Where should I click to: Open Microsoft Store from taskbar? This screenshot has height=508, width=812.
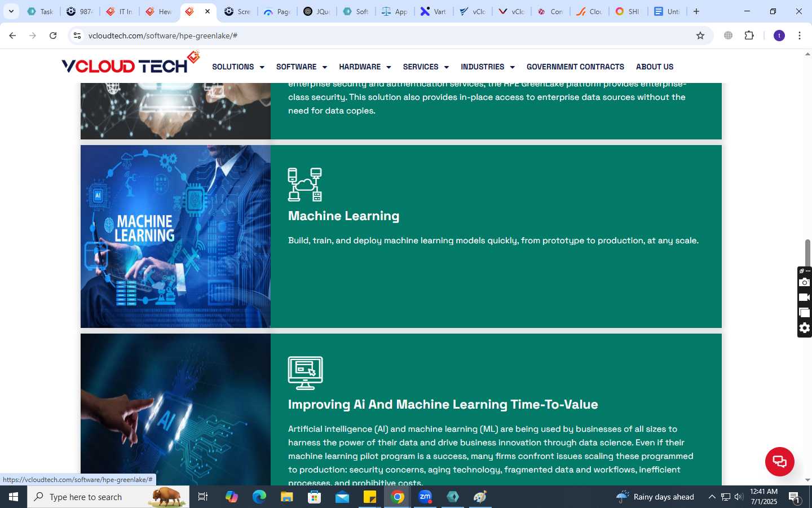point(314,497)
